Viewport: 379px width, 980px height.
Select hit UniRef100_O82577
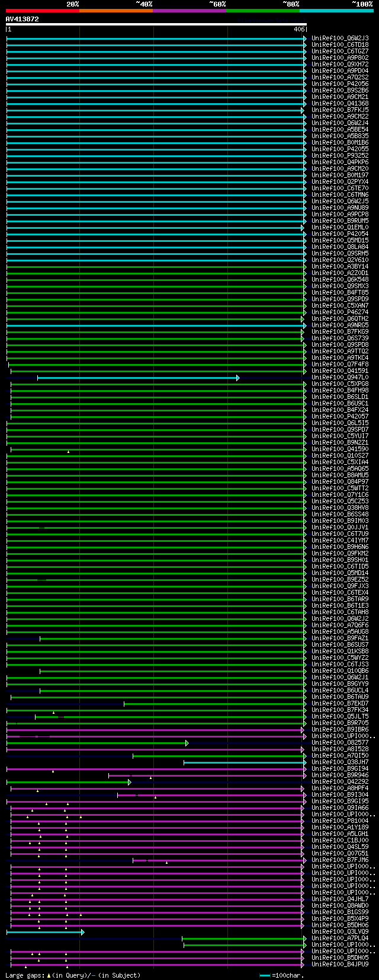[340, 742]
